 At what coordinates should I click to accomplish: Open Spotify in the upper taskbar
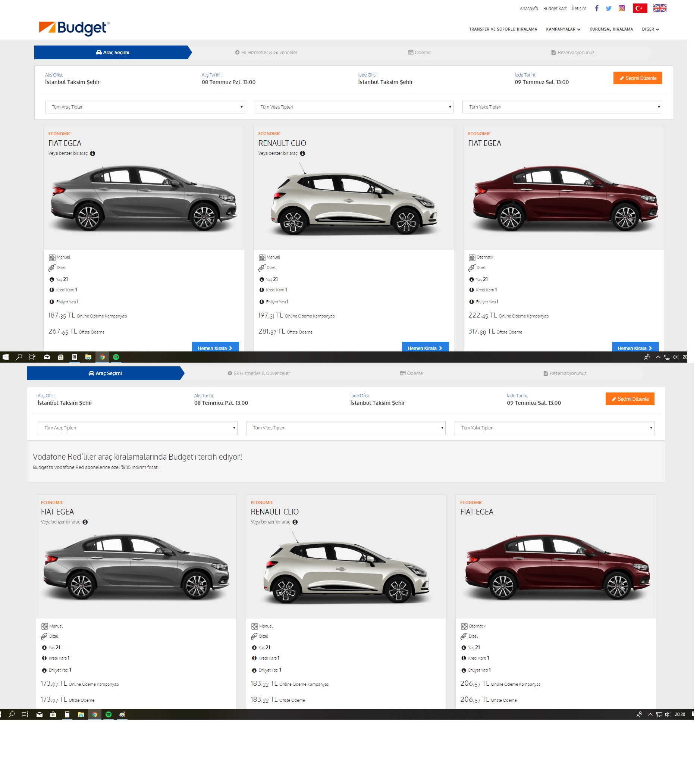(116, 357)
